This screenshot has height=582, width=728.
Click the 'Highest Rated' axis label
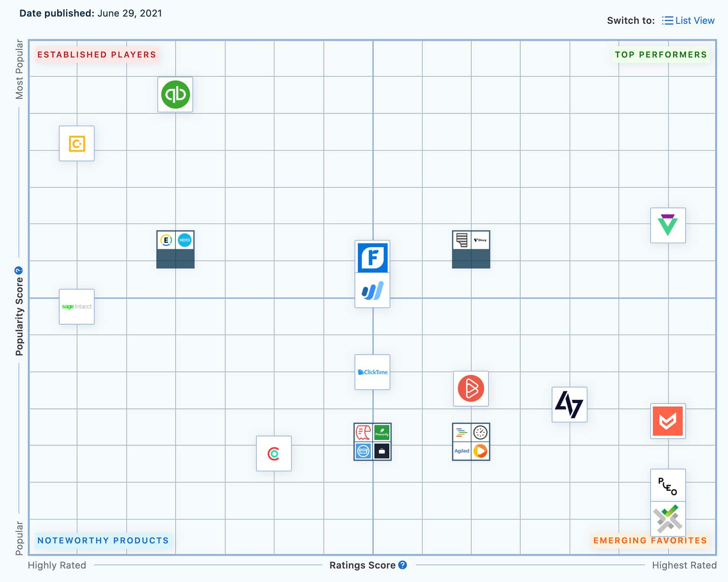(x=684, y=565)
